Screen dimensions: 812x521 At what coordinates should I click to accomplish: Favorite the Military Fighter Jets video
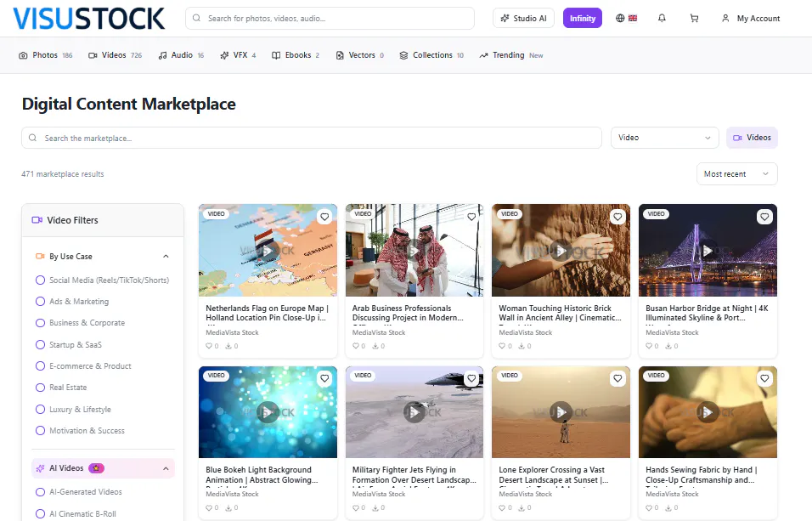click(471, 378)
